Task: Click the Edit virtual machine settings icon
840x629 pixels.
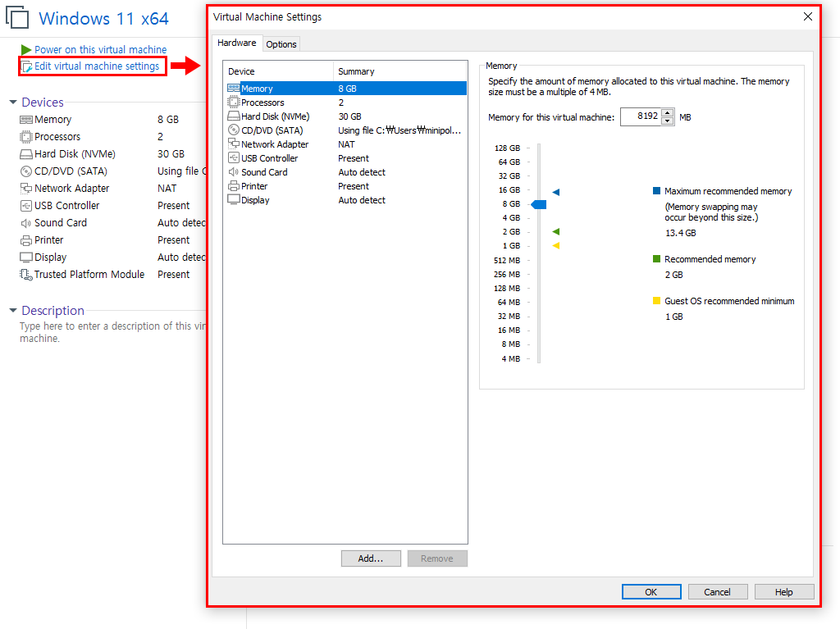Action: coord(26,66)
